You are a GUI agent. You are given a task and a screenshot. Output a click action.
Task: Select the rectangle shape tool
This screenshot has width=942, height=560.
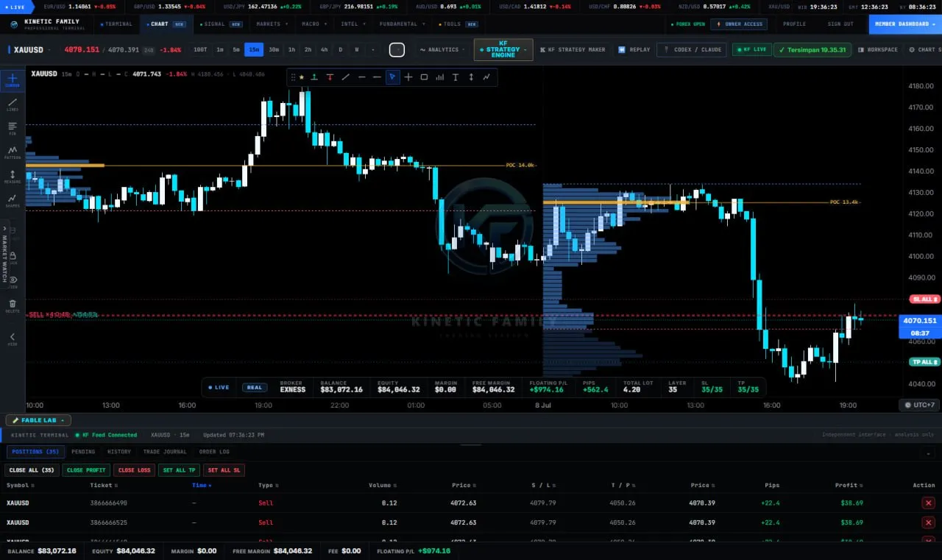(x=424, y=77)
